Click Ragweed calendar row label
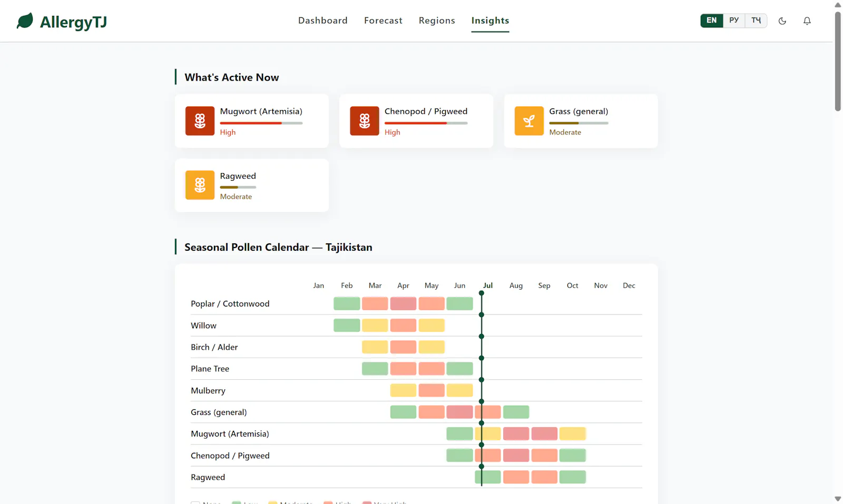 [x=208, y=477]
